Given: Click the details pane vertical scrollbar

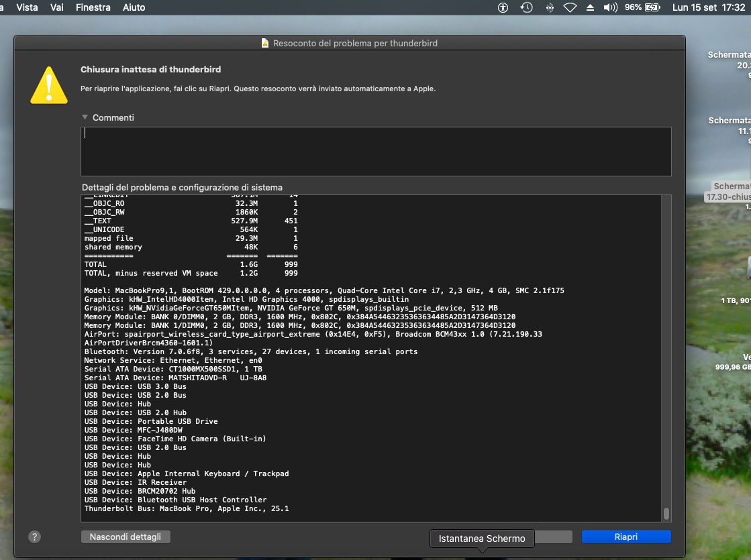Looking at the screenshot, I should tap(666, 514).
